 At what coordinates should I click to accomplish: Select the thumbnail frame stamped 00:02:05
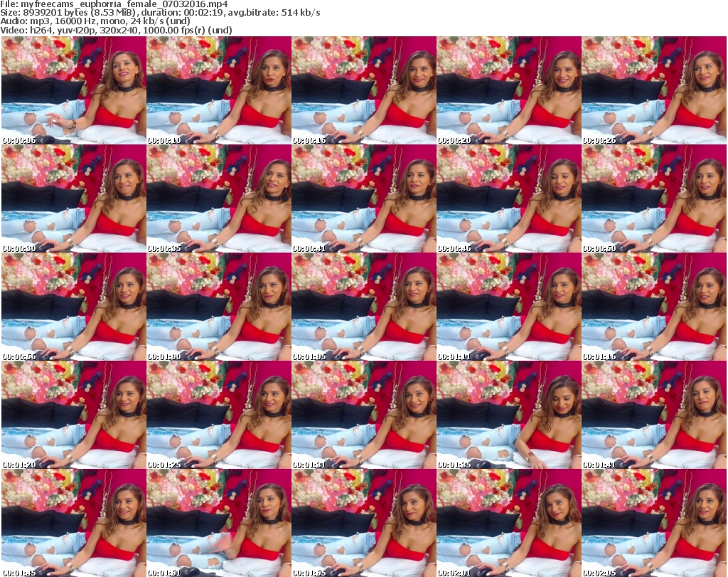(x=654, y=523)
